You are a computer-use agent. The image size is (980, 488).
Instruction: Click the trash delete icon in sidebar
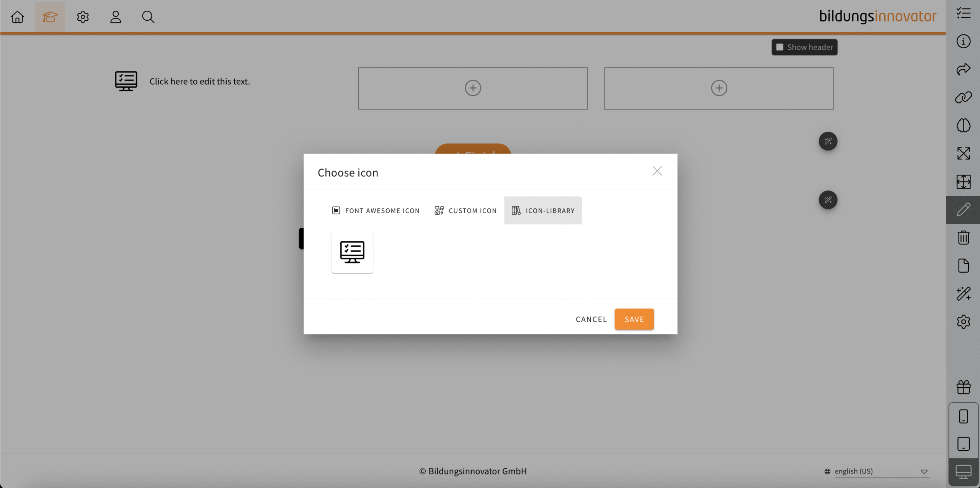pos(963,238)
